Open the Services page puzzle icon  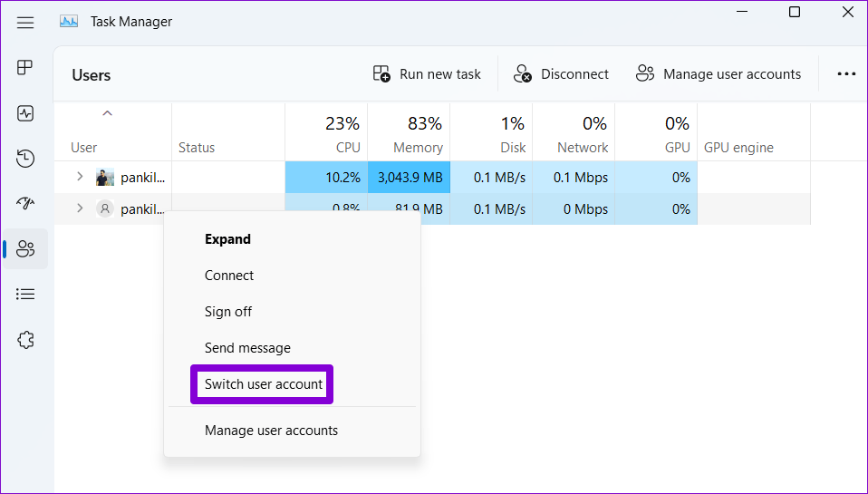(25, 340)
